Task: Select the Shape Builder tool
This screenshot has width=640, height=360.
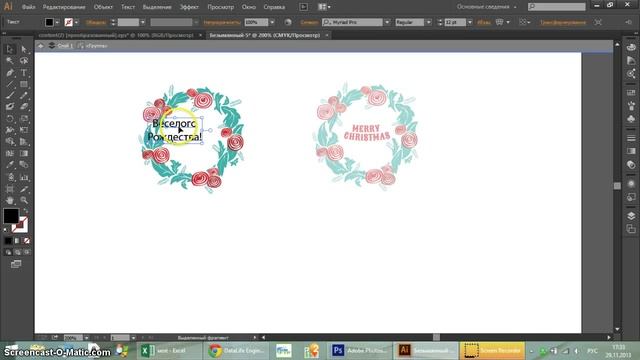Action: (10, 142)
